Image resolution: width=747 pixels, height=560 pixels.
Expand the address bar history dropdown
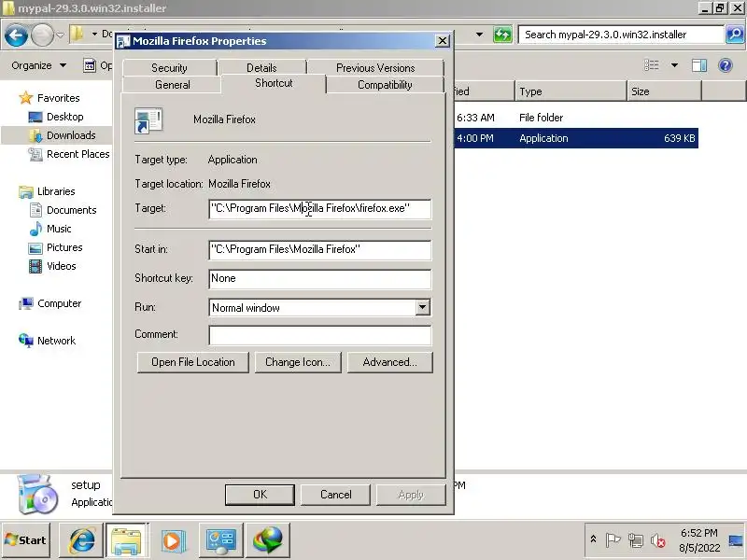(x=479, y=35)
